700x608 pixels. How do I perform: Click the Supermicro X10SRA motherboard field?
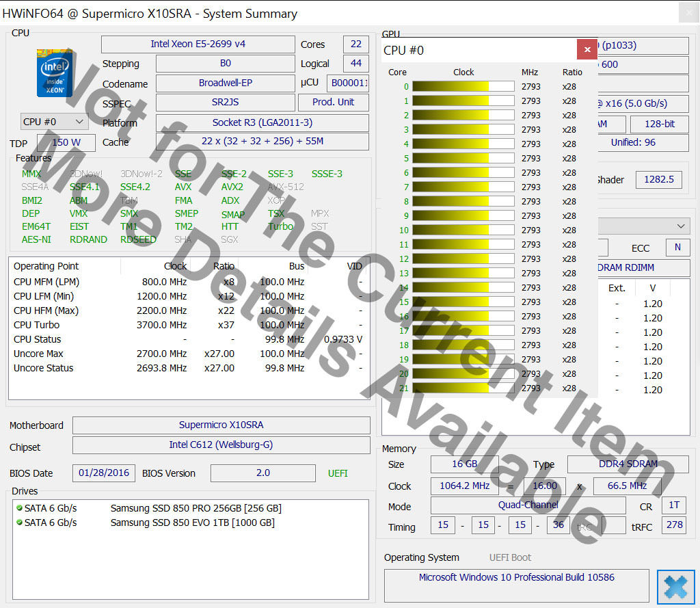pyautogui.click(x=221, y=425)
